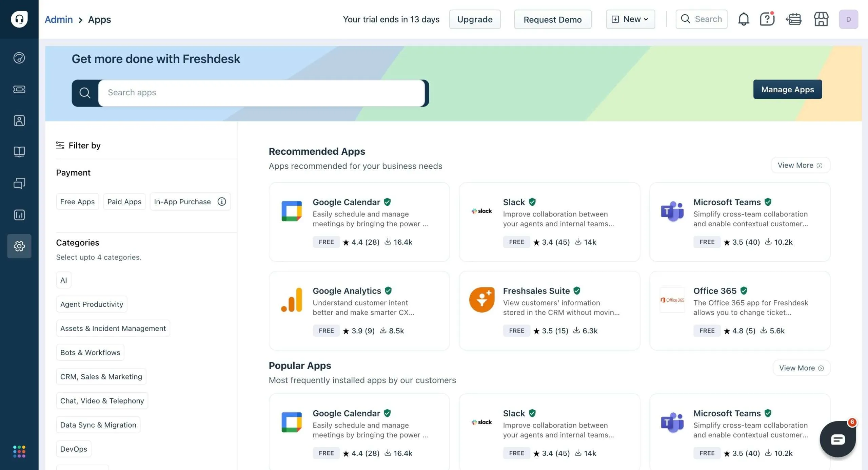This screenshot has width=868, height=470.
Task: Click the Microsoft Teams logo in Popular Apps
Action: click(x=672, y=422)
